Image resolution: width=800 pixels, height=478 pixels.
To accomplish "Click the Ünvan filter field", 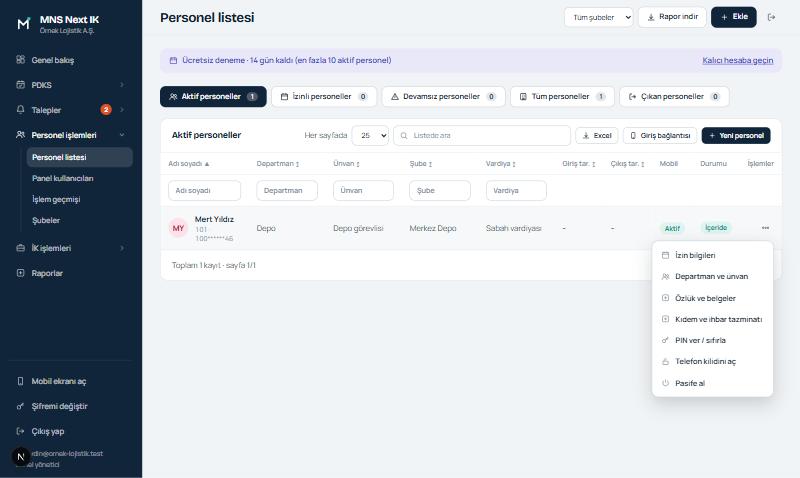I will pos(363,190).
